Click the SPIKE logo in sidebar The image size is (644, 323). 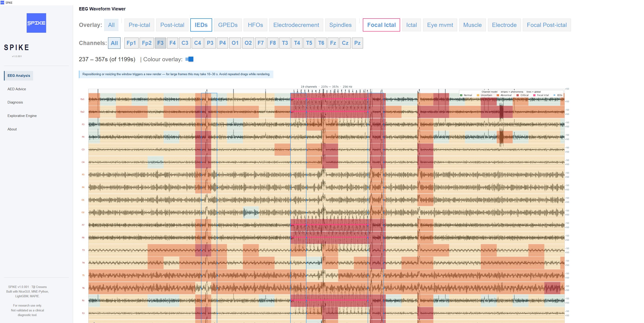pyautogui.click(x=36, y=23)
